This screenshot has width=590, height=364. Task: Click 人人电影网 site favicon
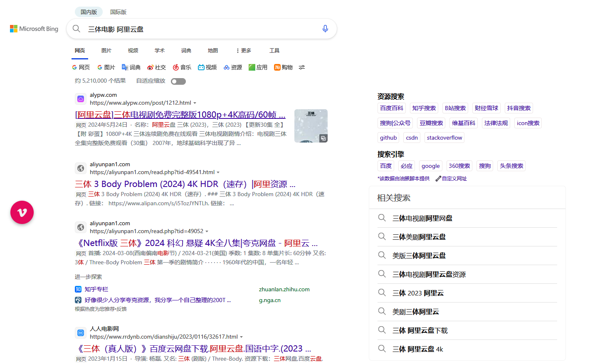click(81, 333)
